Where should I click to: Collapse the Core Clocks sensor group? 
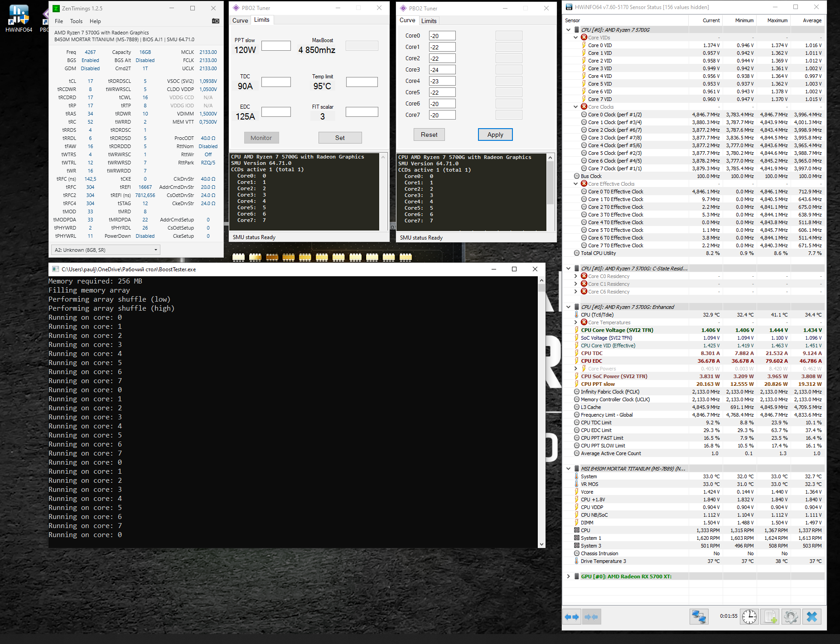[x=576, y=107]
